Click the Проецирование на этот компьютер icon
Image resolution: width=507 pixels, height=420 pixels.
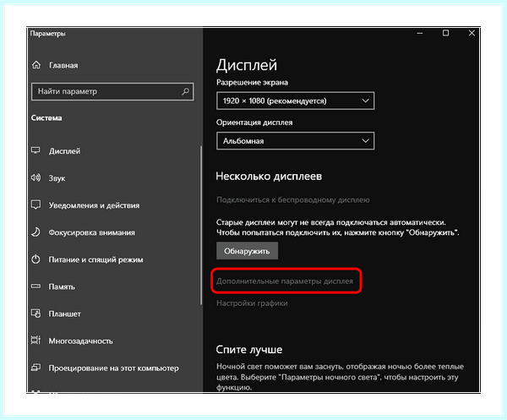(x=35, y=368)
